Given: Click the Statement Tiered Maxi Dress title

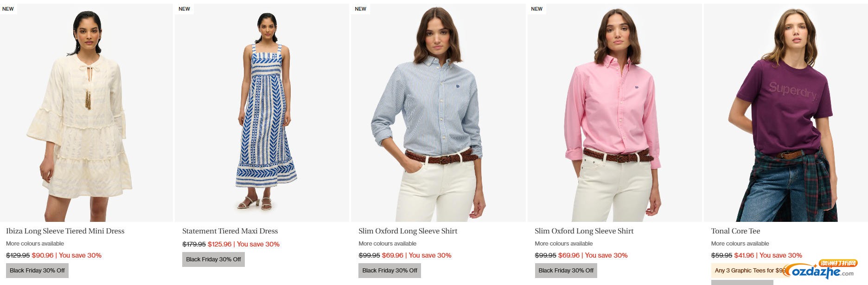Looking at the screenshot, I should (230, 231).
